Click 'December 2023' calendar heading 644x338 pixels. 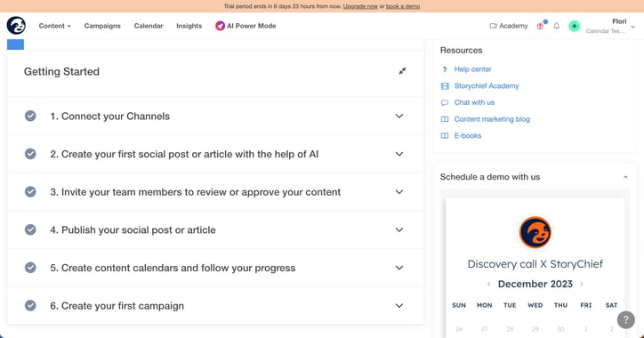[x=535, y=285]
